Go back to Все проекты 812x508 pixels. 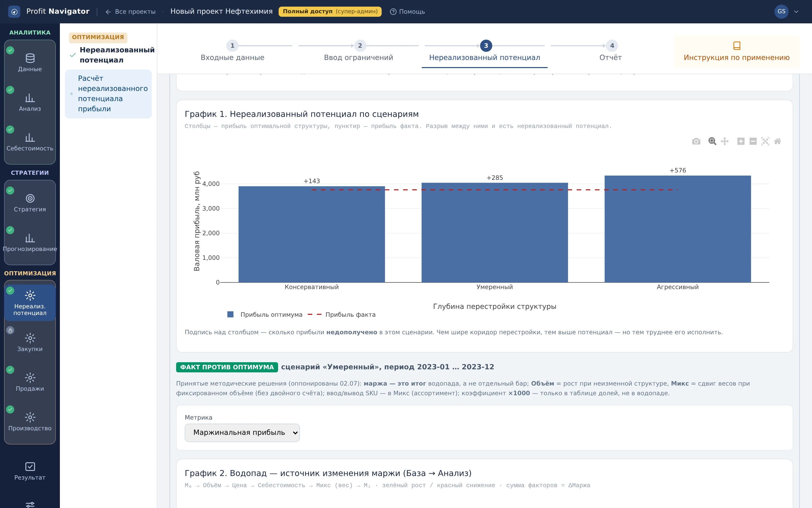(130, 12)
